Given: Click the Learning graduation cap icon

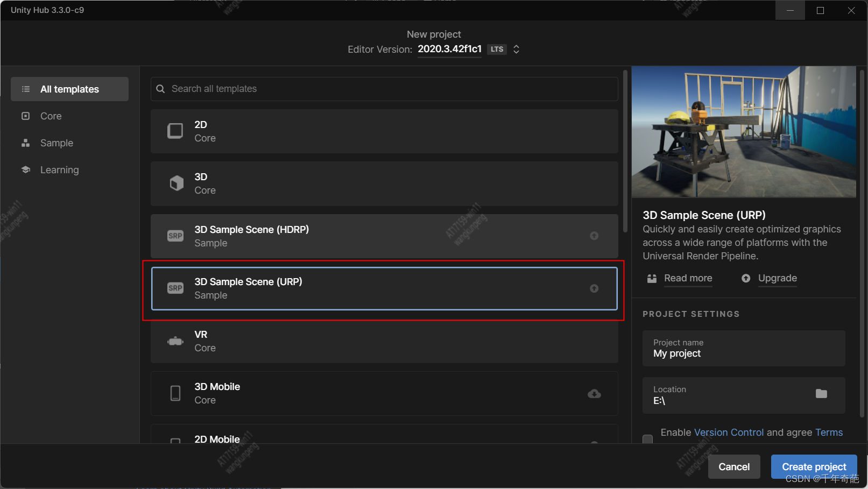Looking at the screenshot, I should click(25, 169).
